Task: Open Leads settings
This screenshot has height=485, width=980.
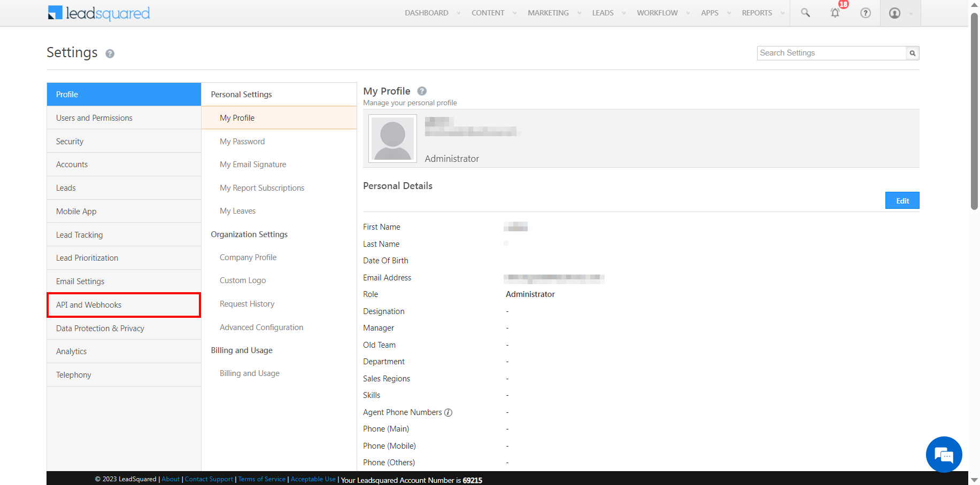Action: tap(124, 188)
